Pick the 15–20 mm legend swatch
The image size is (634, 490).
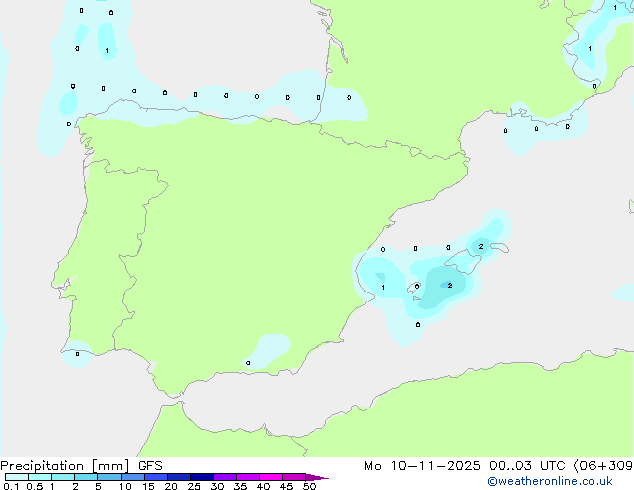click(x=156, y=477)
